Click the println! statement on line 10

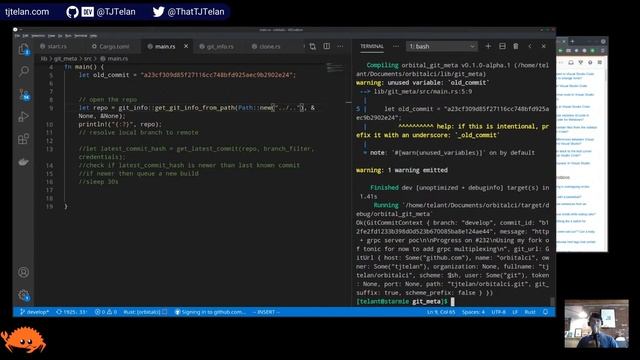tap(120, 124)
